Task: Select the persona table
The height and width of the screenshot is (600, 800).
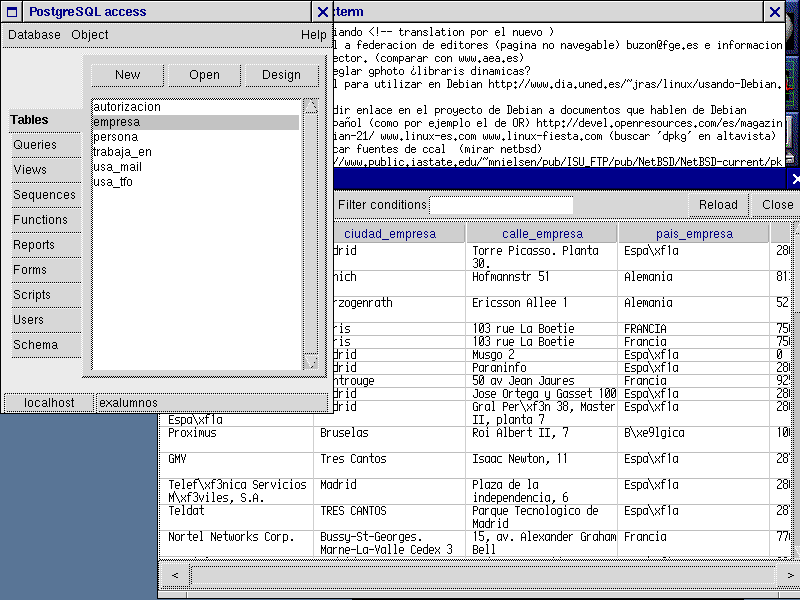Action: 196,137
